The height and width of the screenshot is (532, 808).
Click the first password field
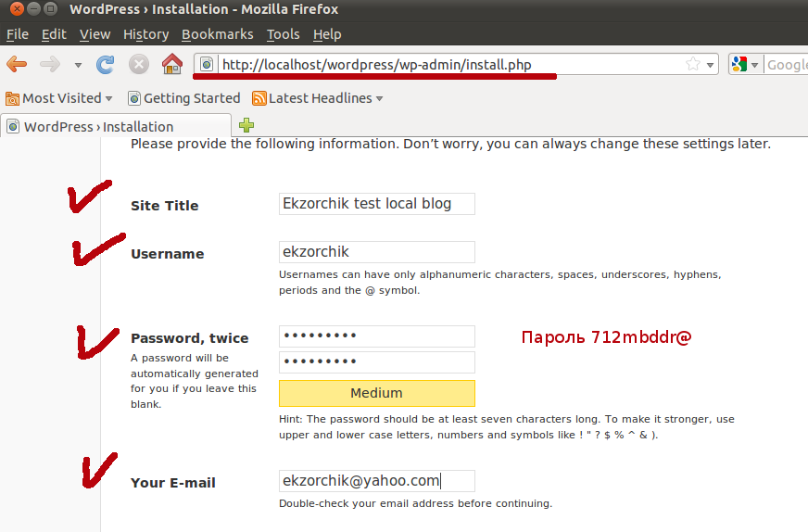coord(377,336)
